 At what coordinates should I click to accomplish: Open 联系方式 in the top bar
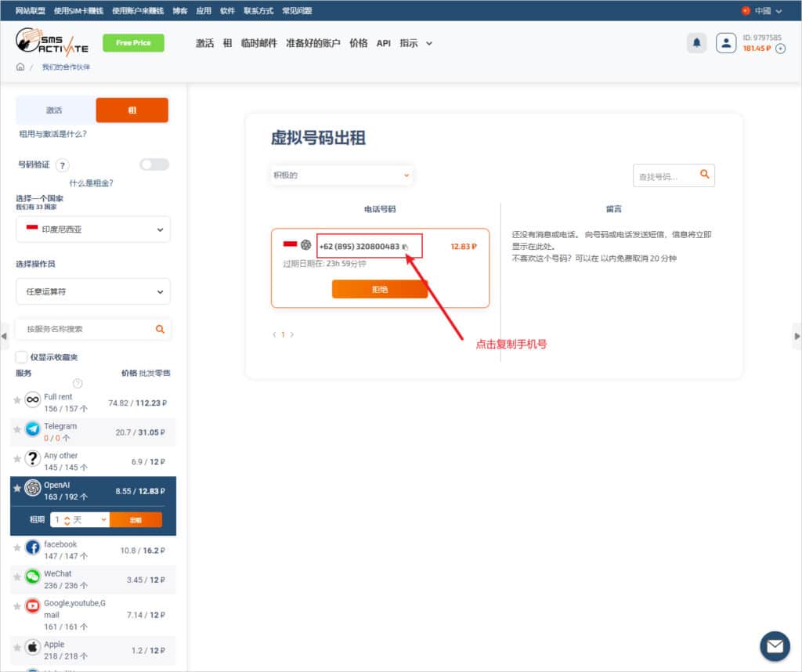[x=258, y=11]
